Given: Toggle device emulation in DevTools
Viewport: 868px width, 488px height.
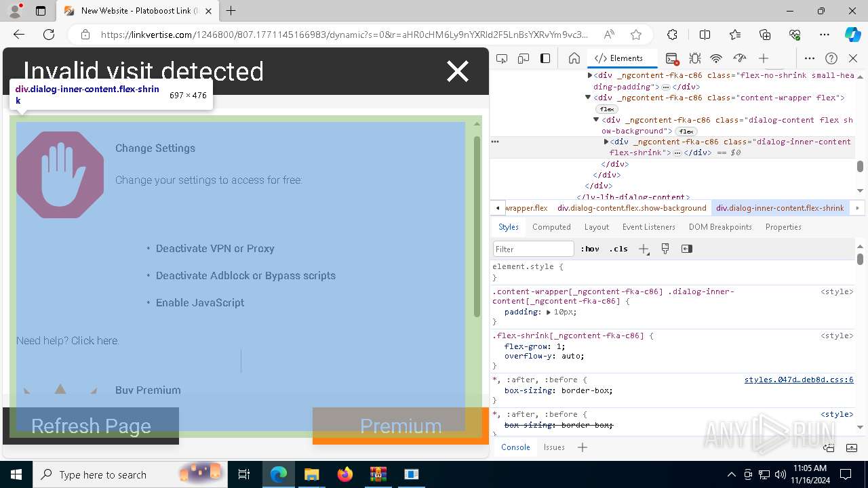Looking at the screenshot, I should (524, 58).
